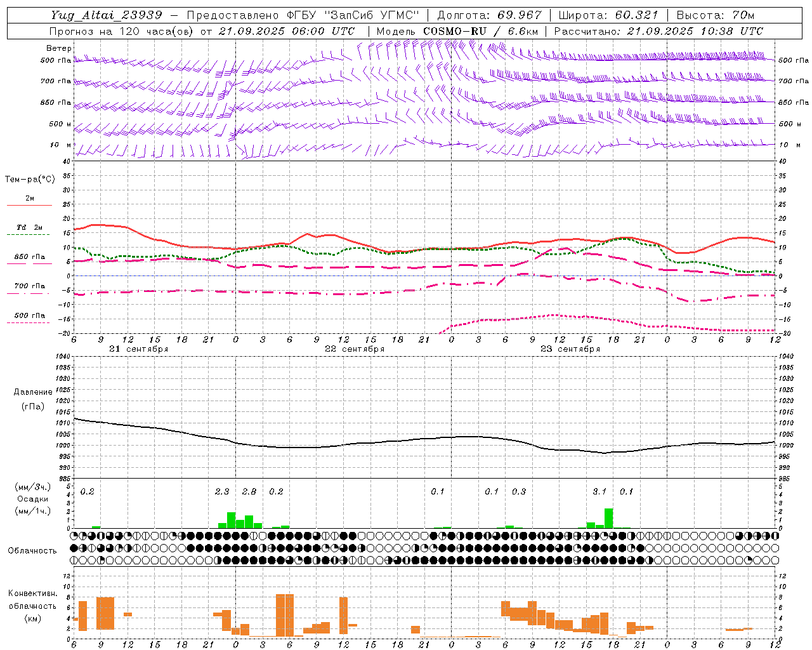Click the Тем-ра(°C) panel label
This screenshot has width=812, height=650.
pyautogui.click(x=30, y=180)
